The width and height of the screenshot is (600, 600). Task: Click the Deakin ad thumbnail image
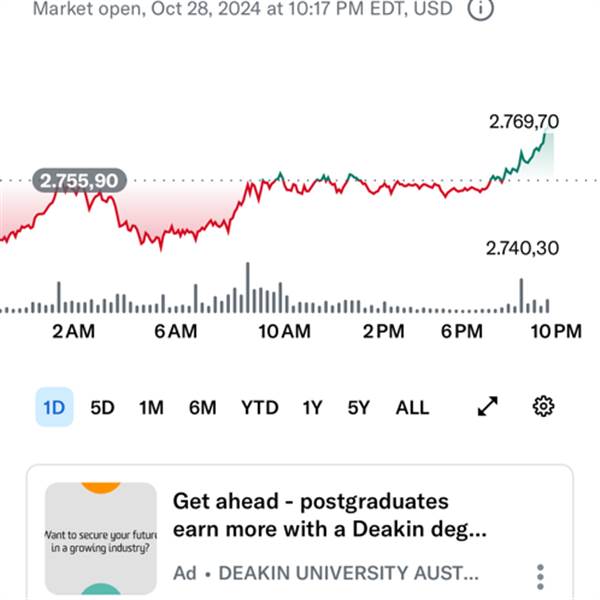click(101, 538)
